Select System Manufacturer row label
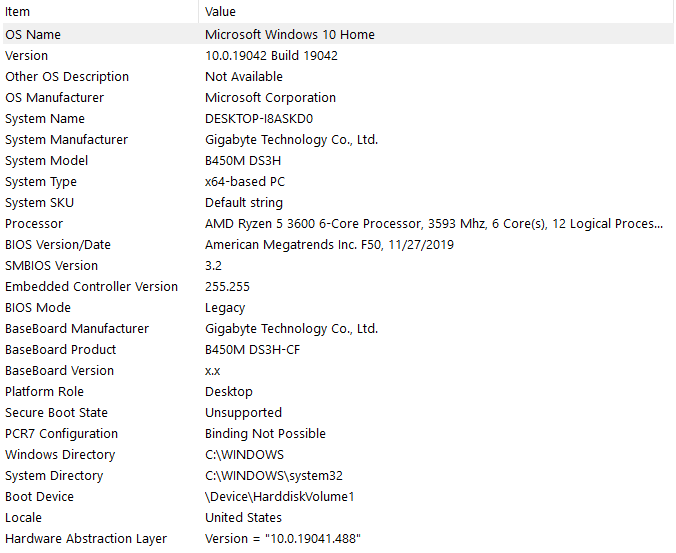The width and height of the screenshot is (676, 553). click(x=66, y=140)
